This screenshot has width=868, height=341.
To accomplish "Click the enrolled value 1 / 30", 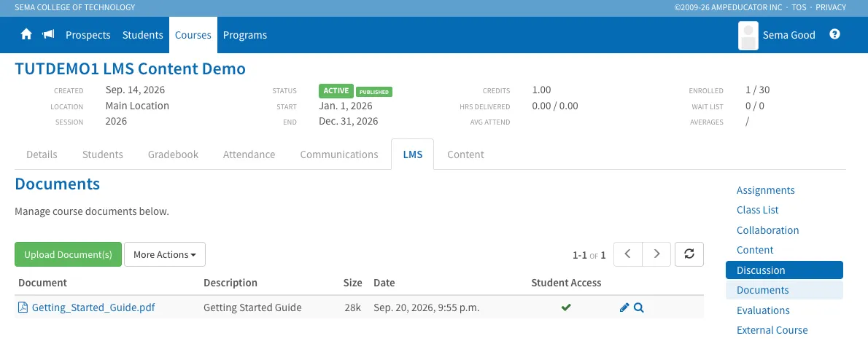I will coord(757,90).
